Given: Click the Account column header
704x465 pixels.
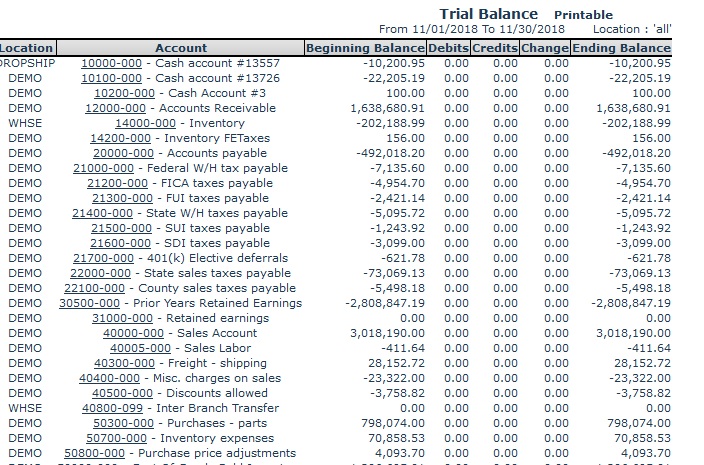Looking at the screenshot, I should (181, 48).
